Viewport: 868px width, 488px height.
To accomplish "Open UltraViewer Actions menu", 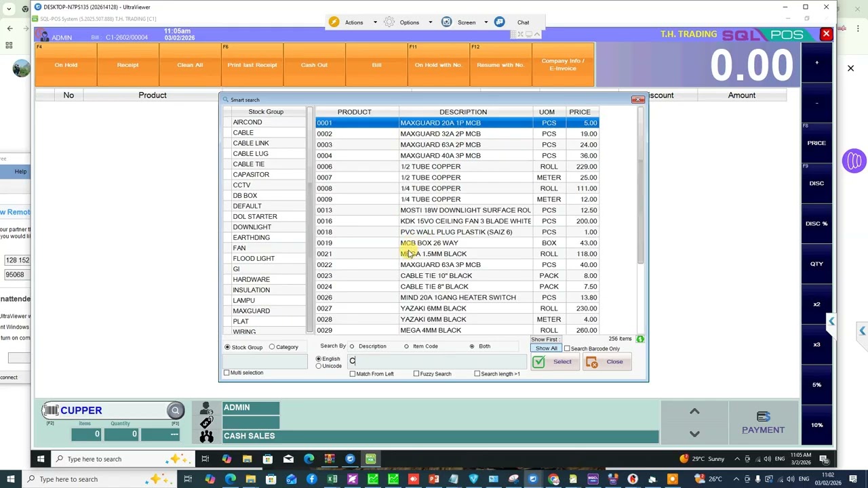I will (354, 22).
